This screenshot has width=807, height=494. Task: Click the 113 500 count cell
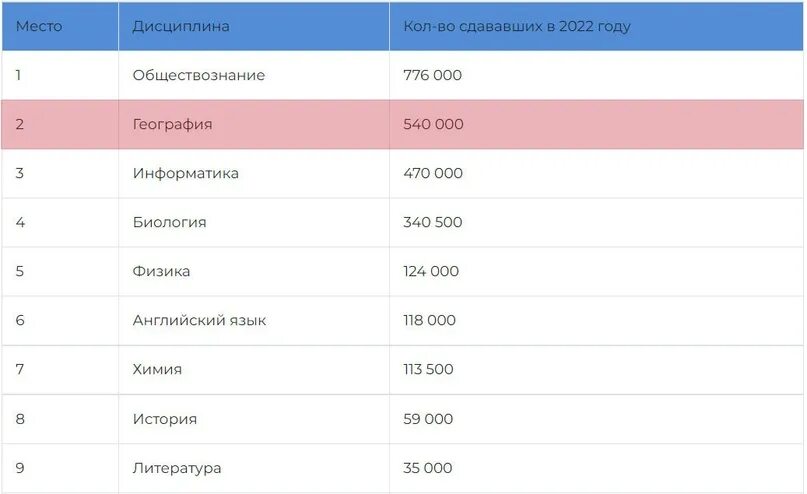pos(597,369)
